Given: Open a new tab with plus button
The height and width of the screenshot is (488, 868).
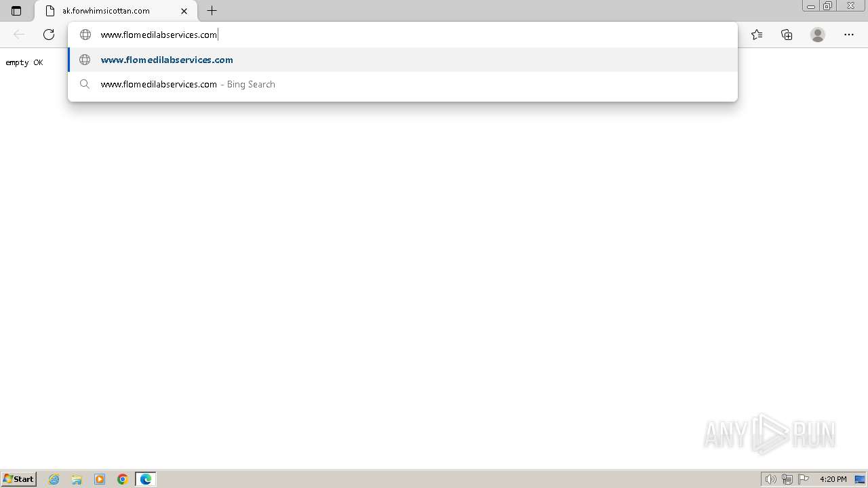Looking at the screenshot, I should 212,11.
